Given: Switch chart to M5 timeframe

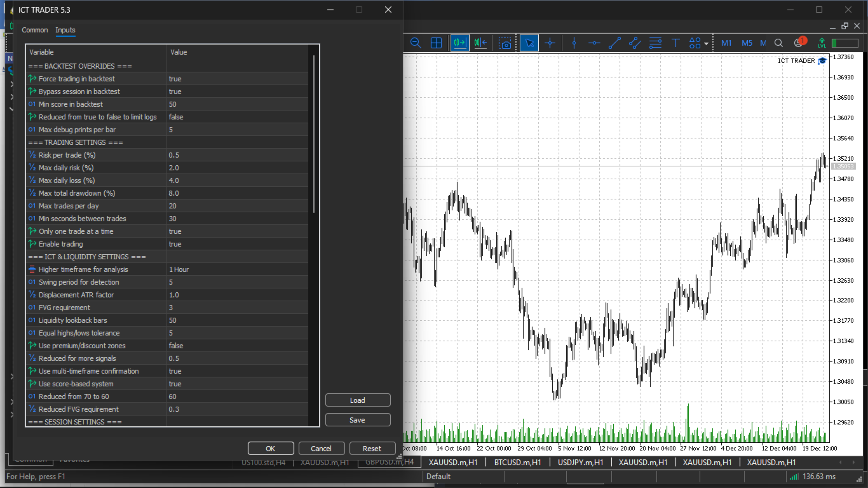Looking at the screenshot, I should 747,43.
